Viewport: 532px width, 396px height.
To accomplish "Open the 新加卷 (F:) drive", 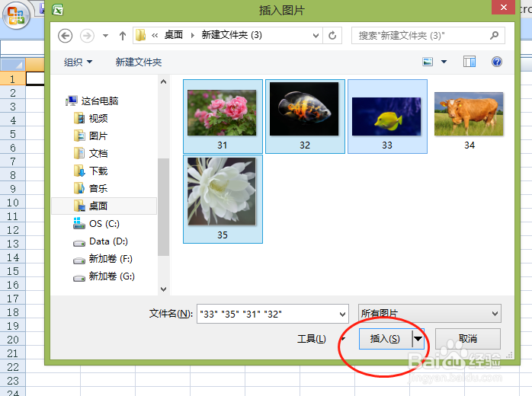I will coord(103,259).
